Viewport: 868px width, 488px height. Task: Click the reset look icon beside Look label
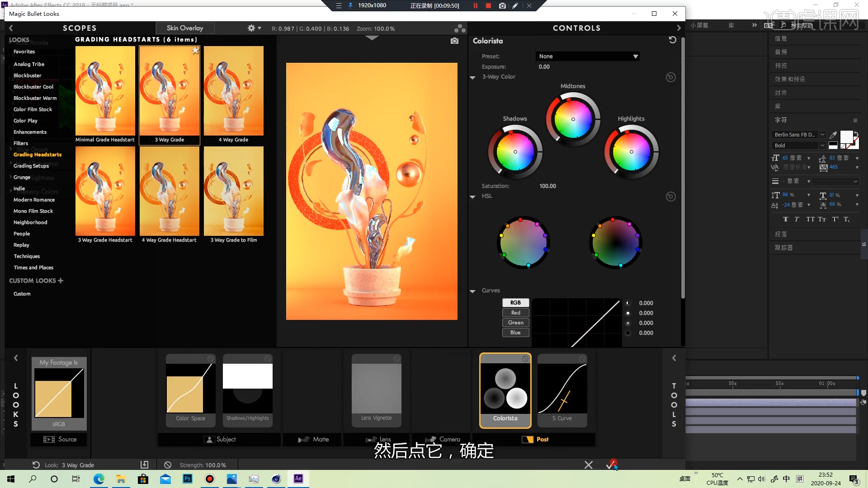click(36, 465)
